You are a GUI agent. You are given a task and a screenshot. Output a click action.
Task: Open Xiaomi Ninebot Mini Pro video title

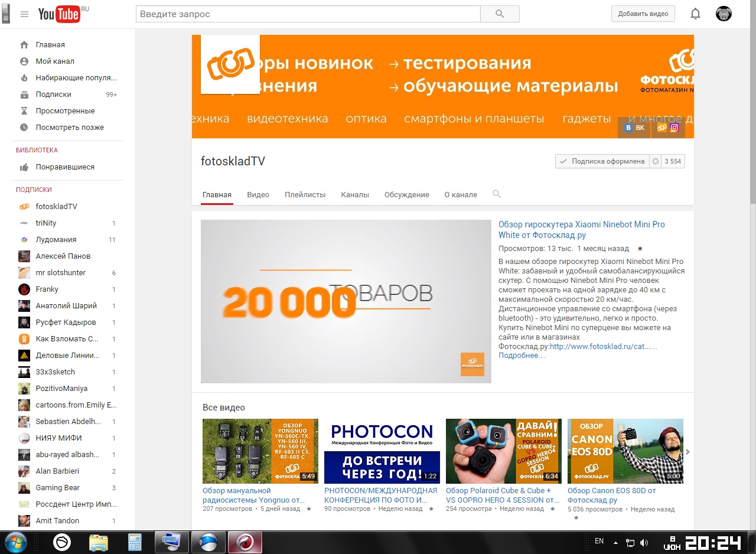(581, 230)
